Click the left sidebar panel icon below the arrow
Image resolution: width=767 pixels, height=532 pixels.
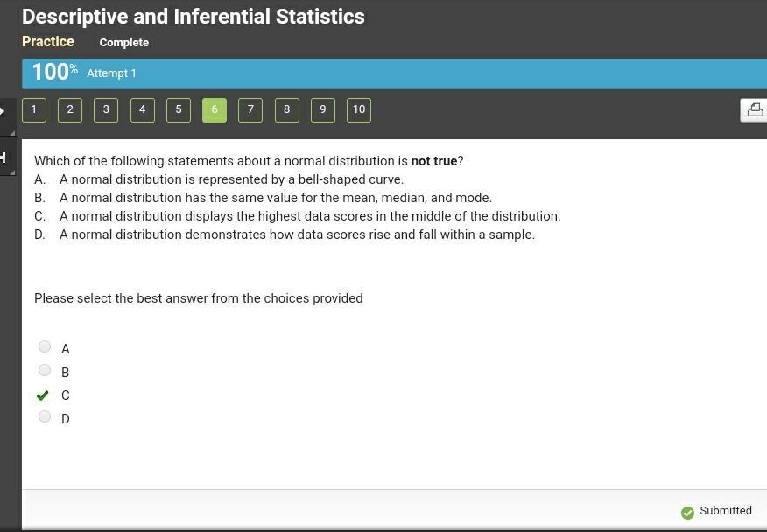click(x=3, y=157)
